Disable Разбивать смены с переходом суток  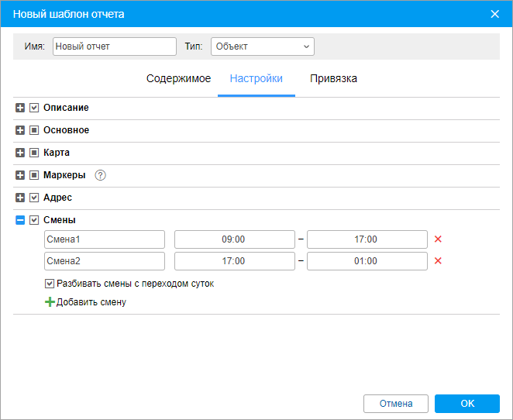50,284
